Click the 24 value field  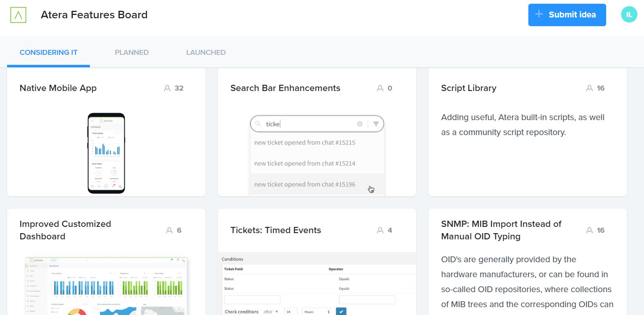[290, 312]
